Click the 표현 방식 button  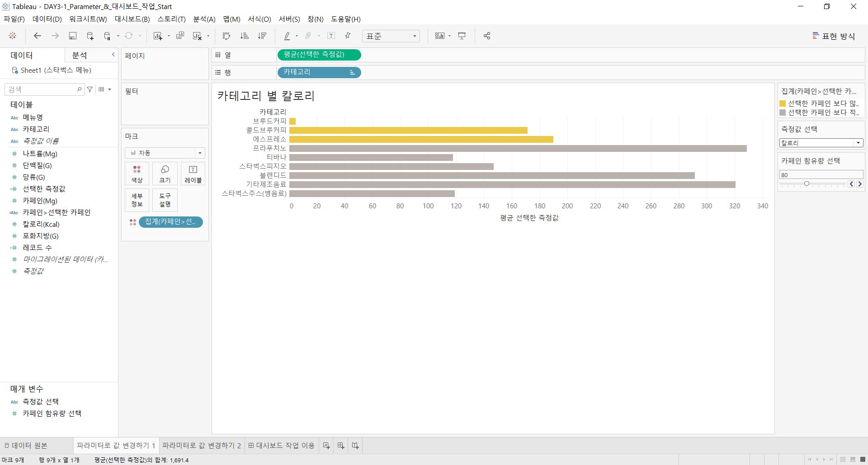click(x=834, y=36)
